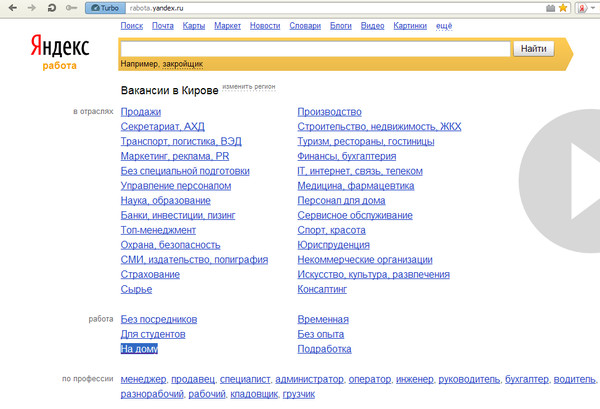Click the Без посредников link
The image size is (600, 409).
point(159,319)
